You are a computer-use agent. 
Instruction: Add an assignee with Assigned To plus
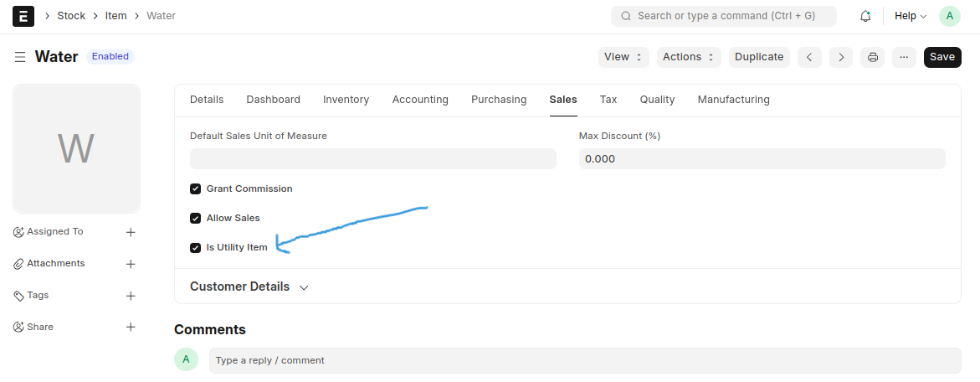coord(131,232)
